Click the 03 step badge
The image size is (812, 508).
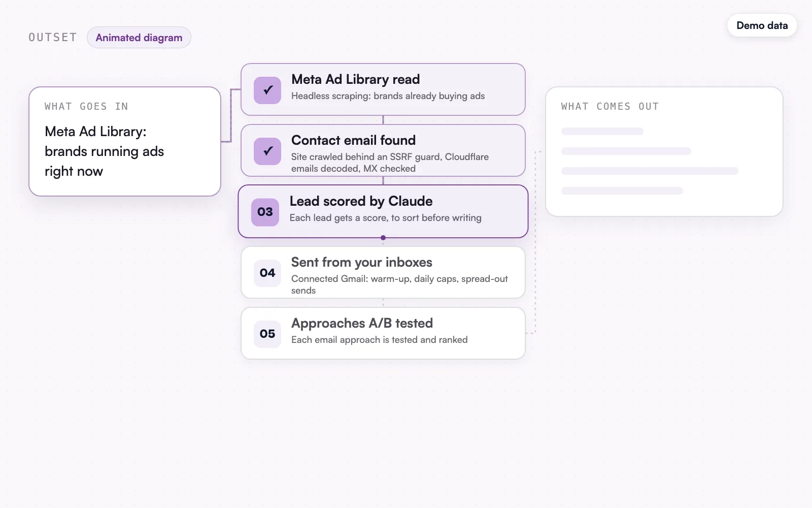(x=265, y=212)
